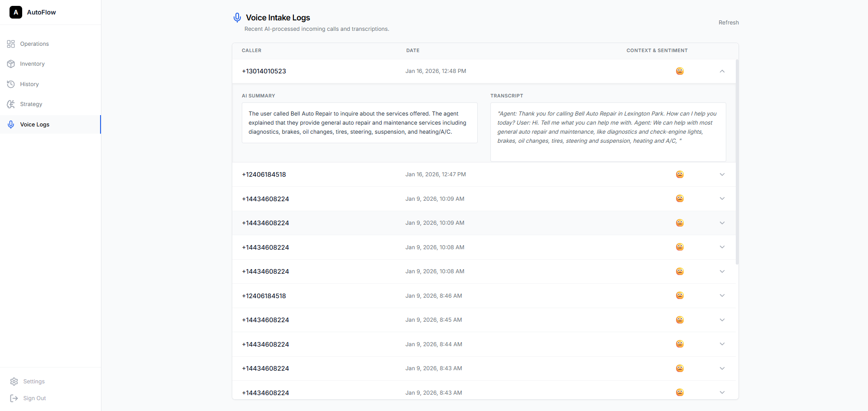This screenshot has height=411, width=868.
Task: Click the Settings gear icon
Action: coord(14,382)
